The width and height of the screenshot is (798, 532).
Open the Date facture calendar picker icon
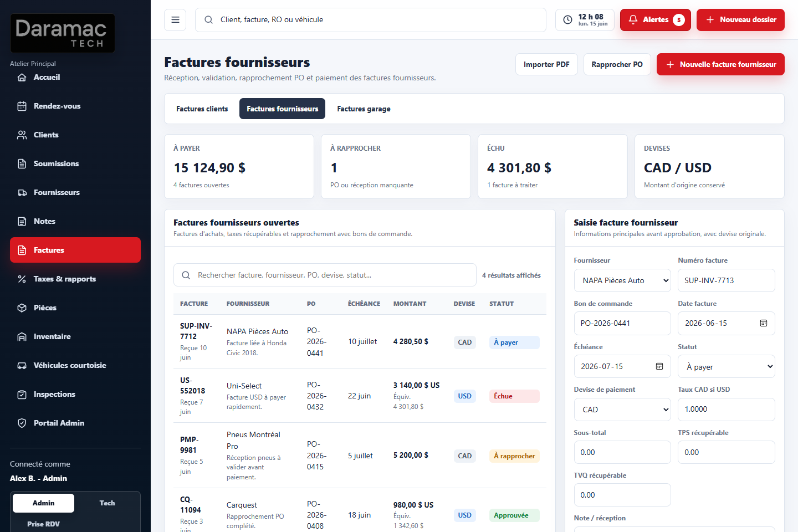[764, 323]
